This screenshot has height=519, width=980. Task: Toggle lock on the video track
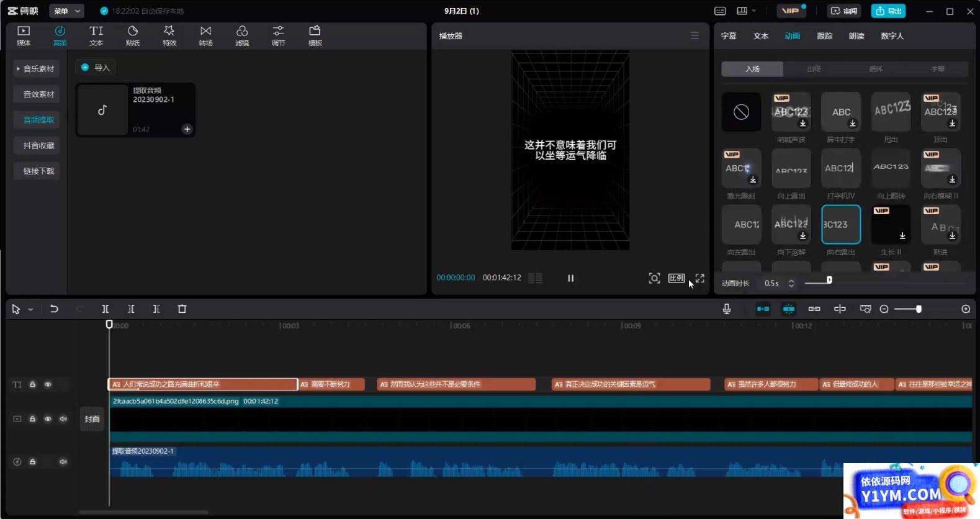[x=33, y=419]
